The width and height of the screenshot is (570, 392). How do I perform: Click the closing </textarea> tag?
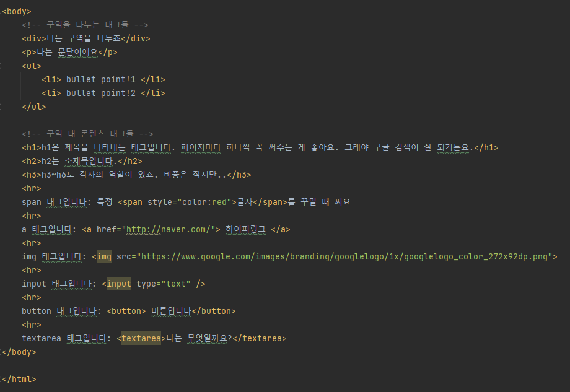pyautogui.click(x=260, y=339)
